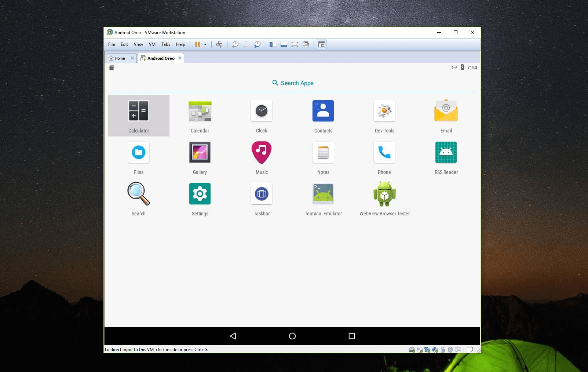Tap the Android Home circle button

point(292,336)
